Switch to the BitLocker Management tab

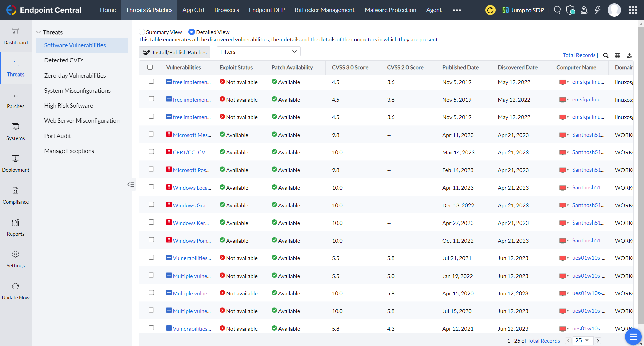coord(324,10)
